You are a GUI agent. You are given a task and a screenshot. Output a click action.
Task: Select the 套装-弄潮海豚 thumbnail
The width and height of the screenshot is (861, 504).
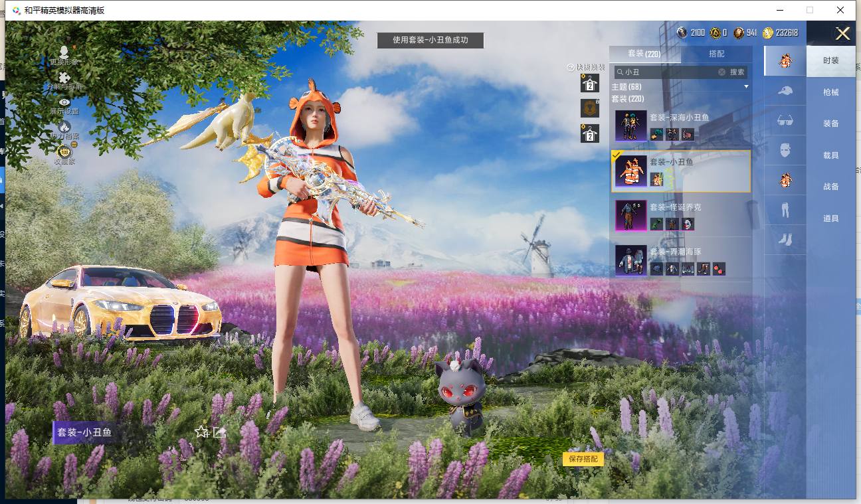(630, 261)
